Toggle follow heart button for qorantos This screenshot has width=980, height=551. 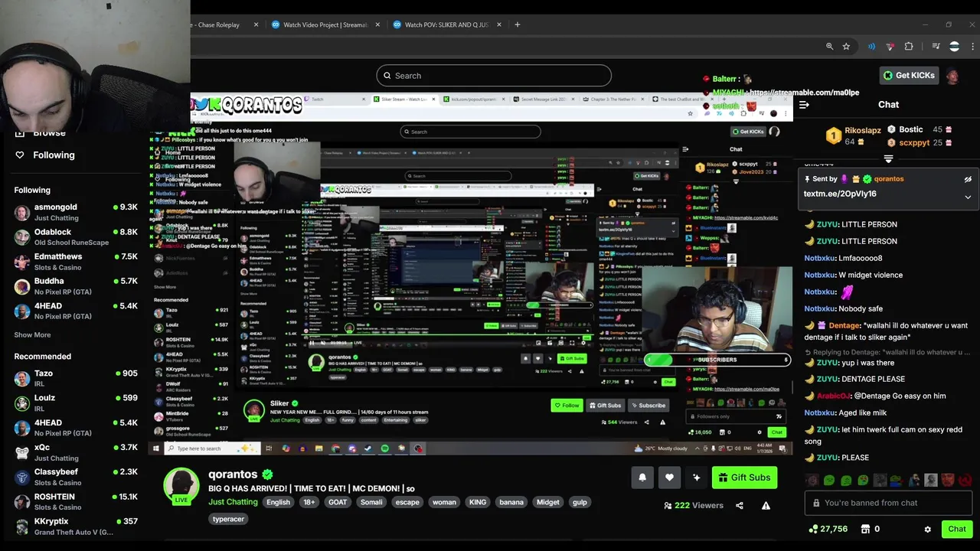coord(669,478)
